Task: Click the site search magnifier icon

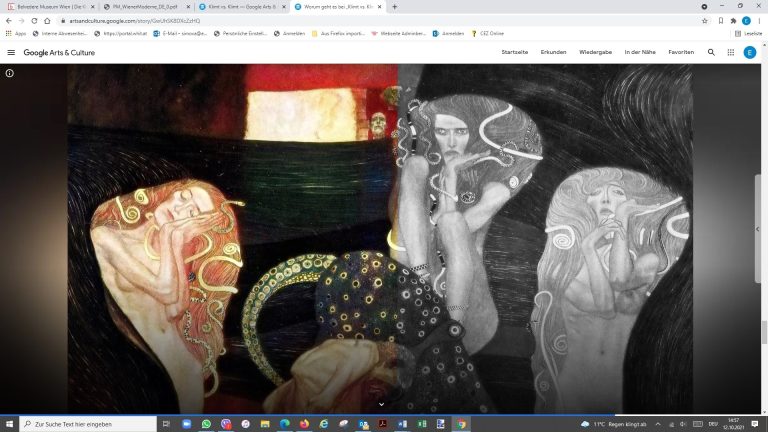Action: (x=711, y=52)
